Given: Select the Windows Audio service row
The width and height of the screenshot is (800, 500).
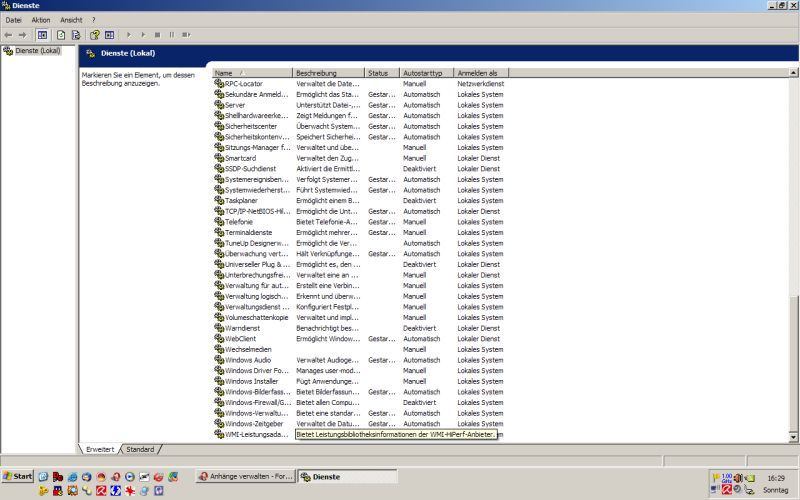Looking at the screenshot, I should (360, 360).
